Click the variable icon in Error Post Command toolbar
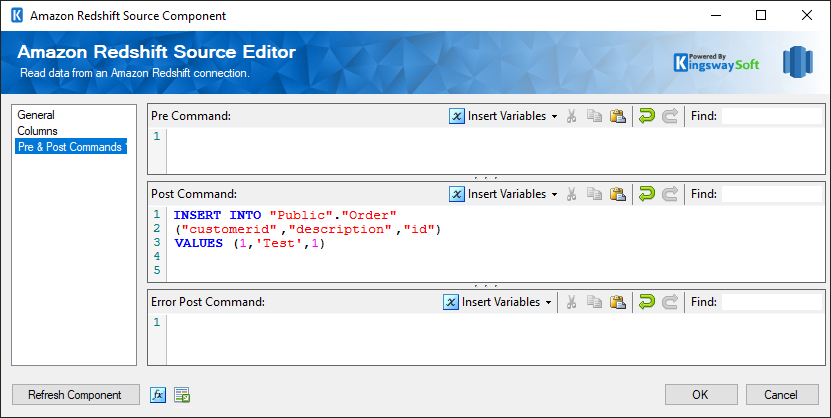Image resolution: width=831 pixels, height=418 pixels. tap(451, 302)
